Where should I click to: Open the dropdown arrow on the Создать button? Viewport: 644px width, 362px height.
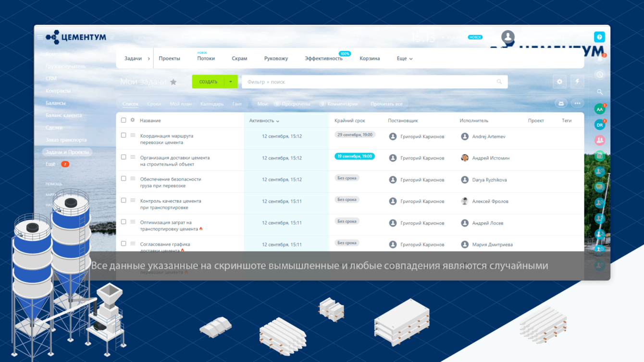point(231,82)
